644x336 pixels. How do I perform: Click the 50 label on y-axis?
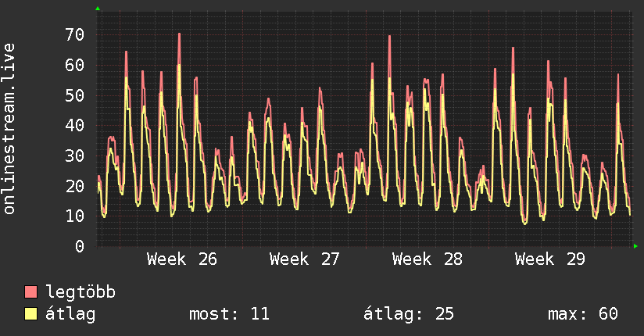(75, 95)
